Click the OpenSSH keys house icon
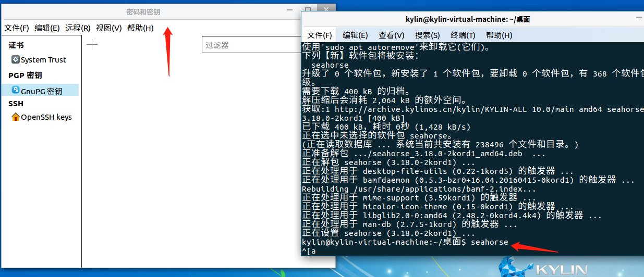644x277 pixels. pyautogui.click(x=16, y=117)
